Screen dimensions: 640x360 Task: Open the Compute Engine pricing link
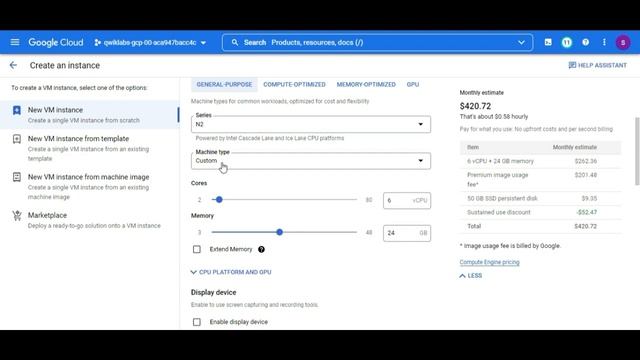[489, 262]
